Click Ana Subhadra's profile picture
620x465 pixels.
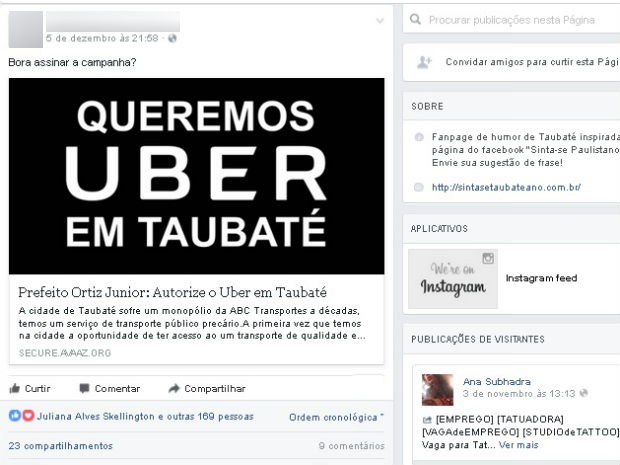point(437,389)
